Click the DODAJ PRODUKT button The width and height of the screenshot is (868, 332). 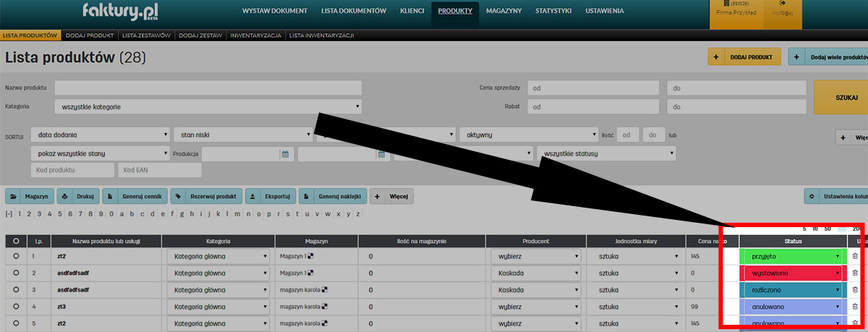tap(744, 57)
